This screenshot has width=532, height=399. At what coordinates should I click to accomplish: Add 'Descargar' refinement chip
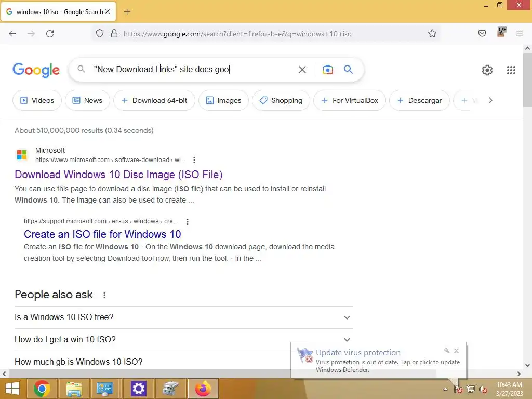coord(419,100)
